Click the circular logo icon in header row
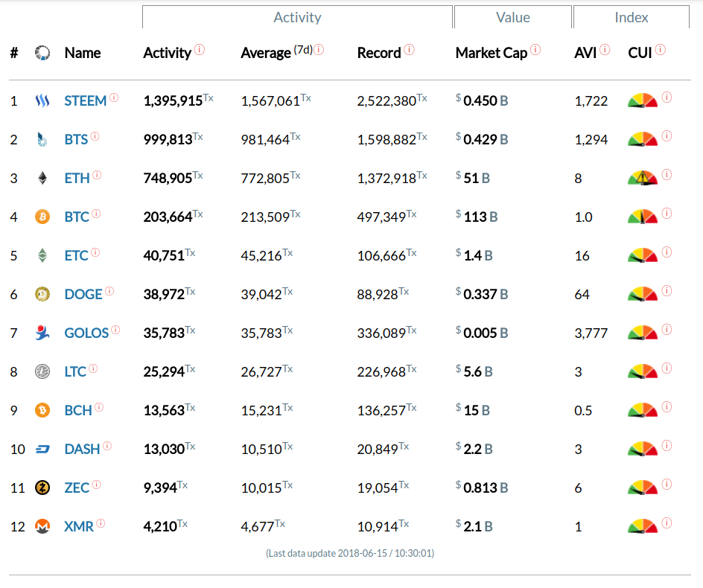This screenshot has width=703, height=588. tap(42, 53)
